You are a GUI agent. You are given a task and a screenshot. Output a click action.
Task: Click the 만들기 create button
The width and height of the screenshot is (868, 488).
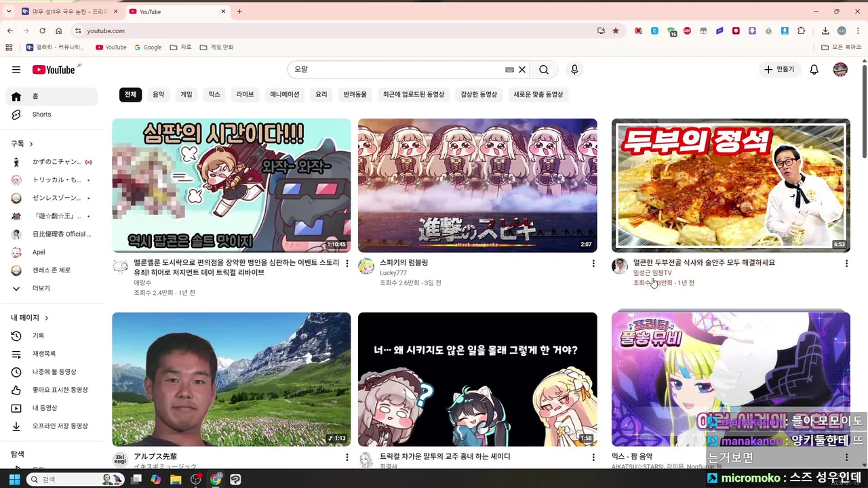pos(778,70)
